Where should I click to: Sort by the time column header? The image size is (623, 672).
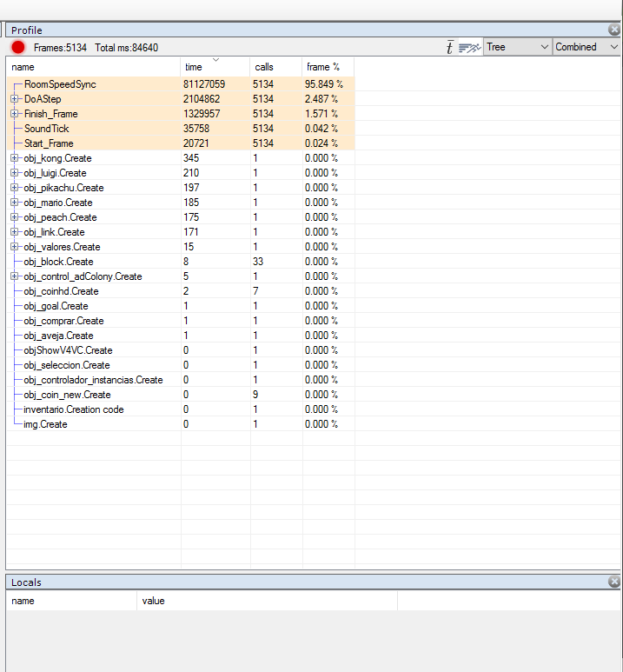(x=215, y=67)
